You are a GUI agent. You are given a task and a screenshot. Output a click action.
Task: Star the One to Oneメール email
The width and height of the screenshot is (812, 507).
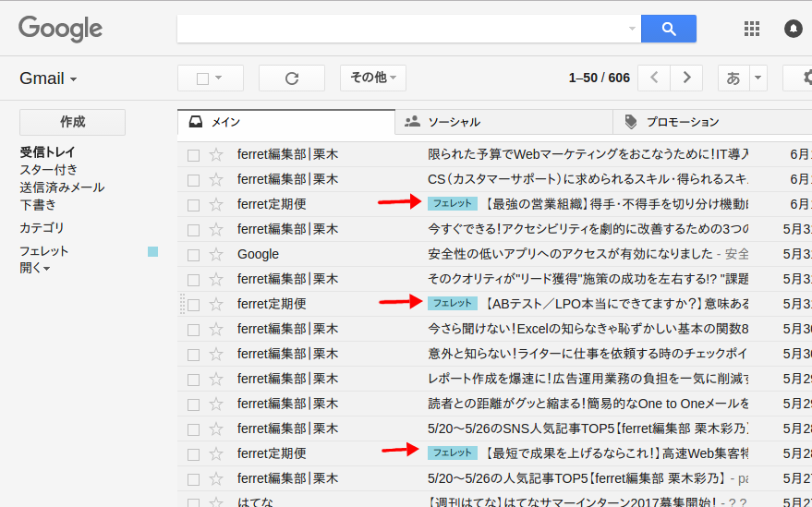coord(216,404)
